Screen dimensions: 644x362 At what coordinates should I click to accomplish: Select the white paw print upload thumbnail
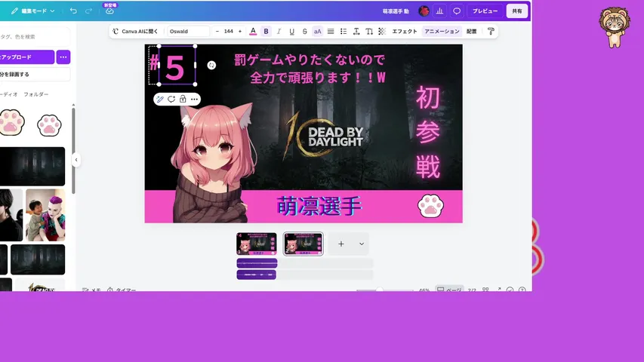pos(49,125)
